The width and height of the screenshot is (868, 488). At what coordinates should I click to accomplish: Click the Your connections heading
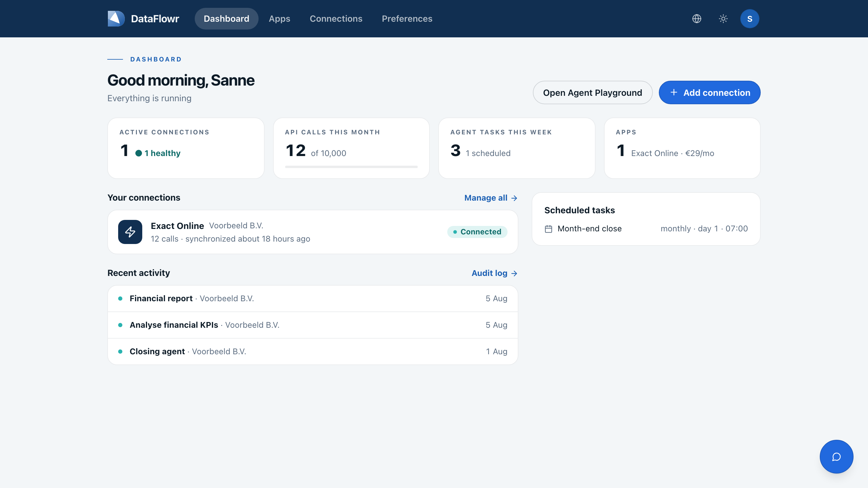coord(143,197)
